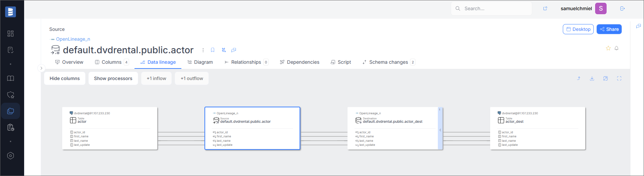The height and width of the screenshot is (176, 644).
Task: Select the actor table node
Action: (x=110, y=128)
